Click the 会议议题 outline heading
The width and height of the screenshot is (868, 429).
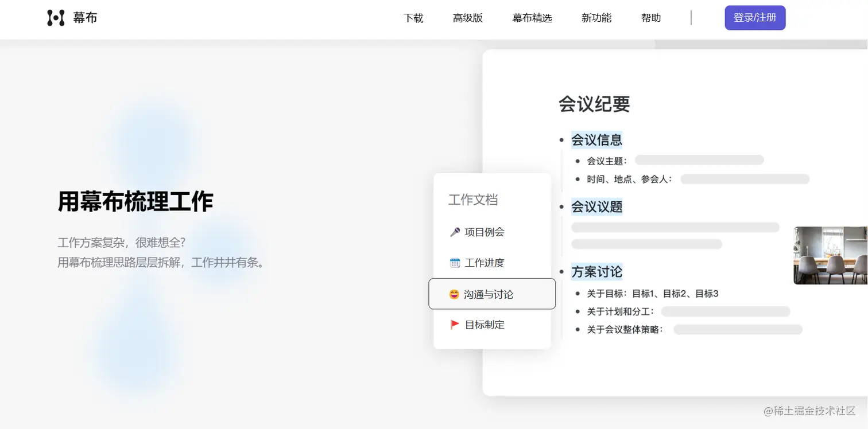point(596,206)
